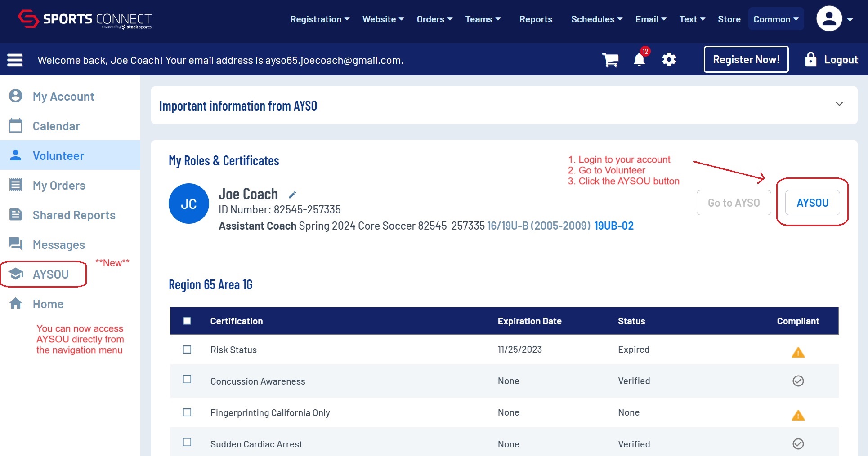The height and width of the screenshot is (456, 868).
Task: Click the Shared Reports document icon
Action: coord(16,214)
